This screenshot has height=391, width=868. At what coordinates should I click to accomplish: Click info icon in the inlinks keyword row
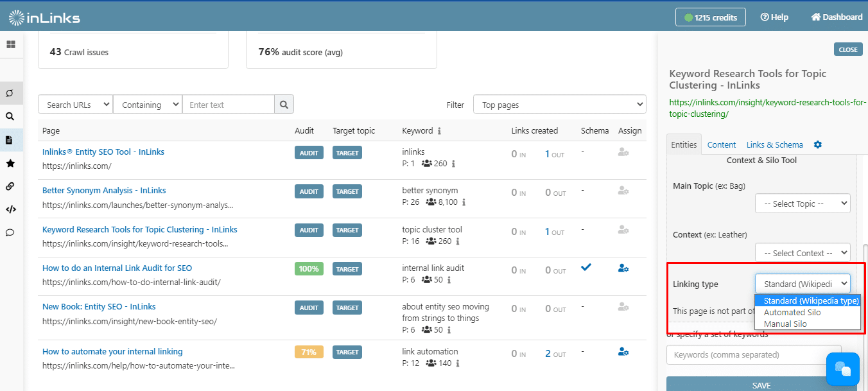click(x=453, y=164)
